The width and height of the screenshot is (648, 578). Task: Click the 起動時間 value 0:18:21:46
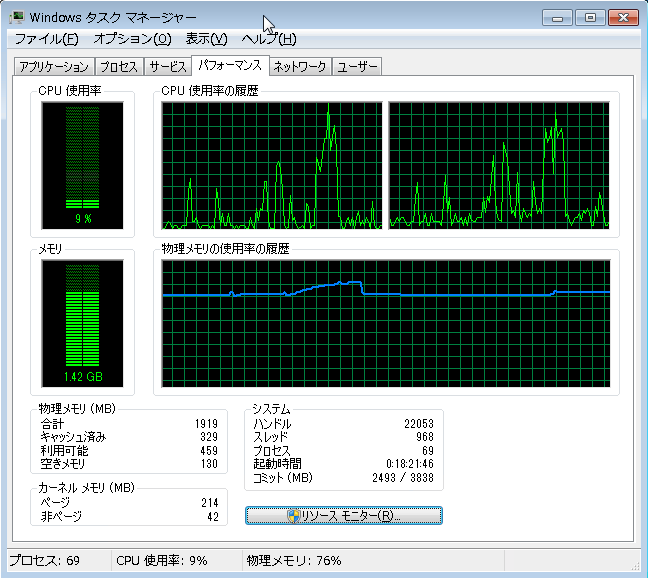[x=410, y=464]
